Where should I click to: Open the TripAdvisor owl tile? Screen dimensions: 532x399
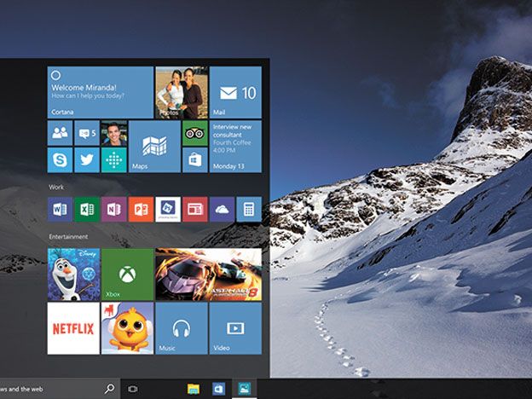195,133
